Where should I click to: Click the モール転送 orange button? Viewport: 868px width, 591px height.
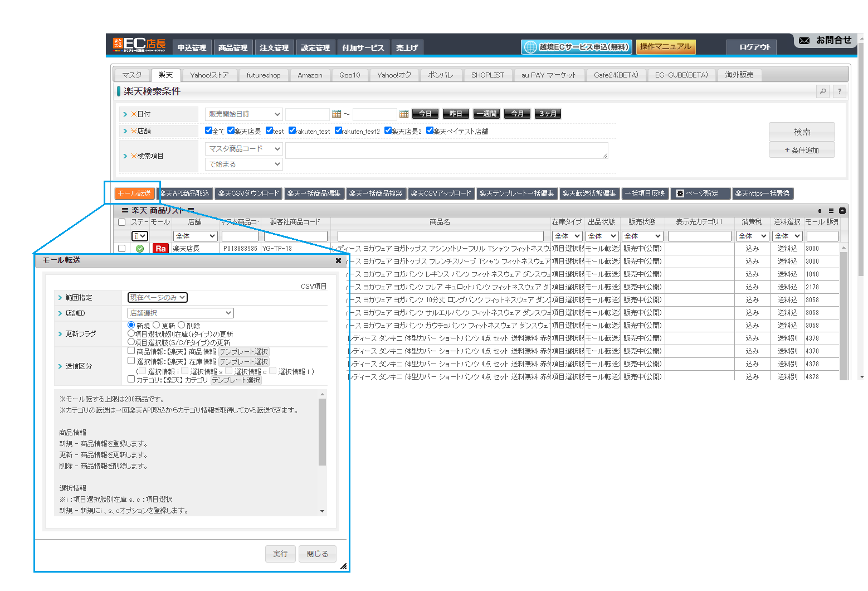(134, 193)
